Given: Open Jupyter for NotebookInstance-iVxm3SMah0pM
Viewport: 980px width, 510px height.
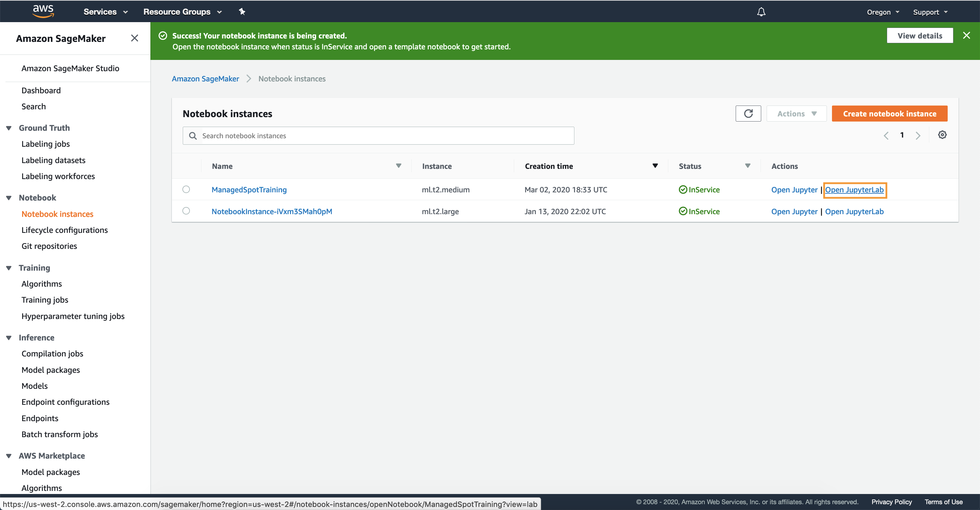Looking at the screenshot, I should coord(794,211).
